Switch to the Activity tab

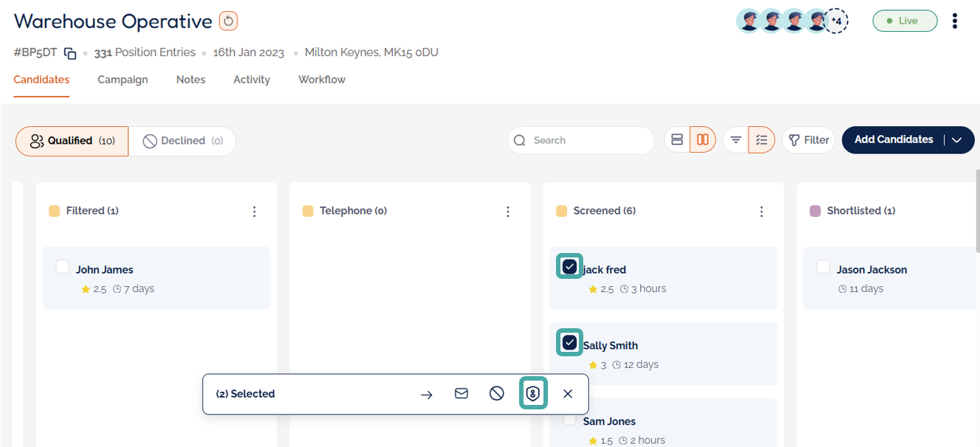251,80
